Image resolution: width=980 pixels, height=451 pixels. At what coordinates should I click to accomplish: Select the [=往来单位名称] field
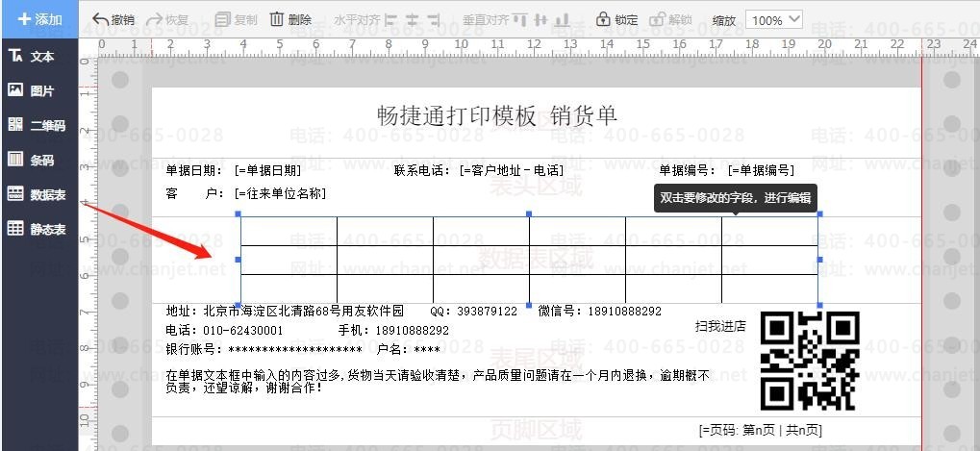(x=280, y=193)
